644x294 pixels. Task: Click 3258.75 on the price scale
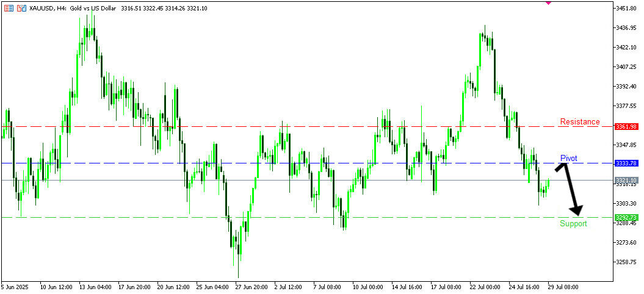coord(626,262)
